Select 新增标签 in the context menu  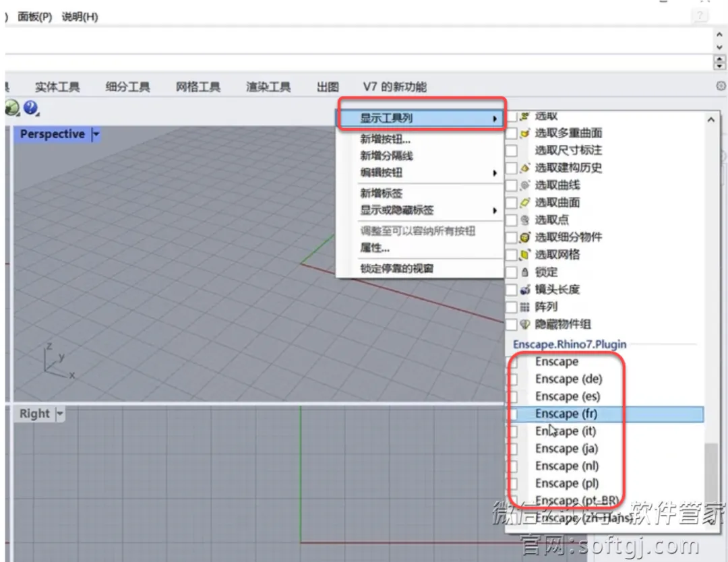coord(381,193)
